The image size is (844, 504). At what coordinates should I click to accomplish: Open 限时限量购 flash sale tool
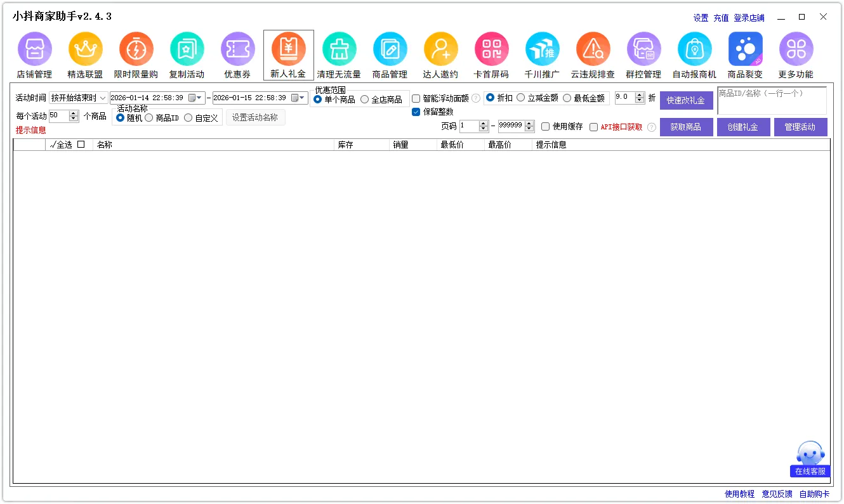[136, 49]
